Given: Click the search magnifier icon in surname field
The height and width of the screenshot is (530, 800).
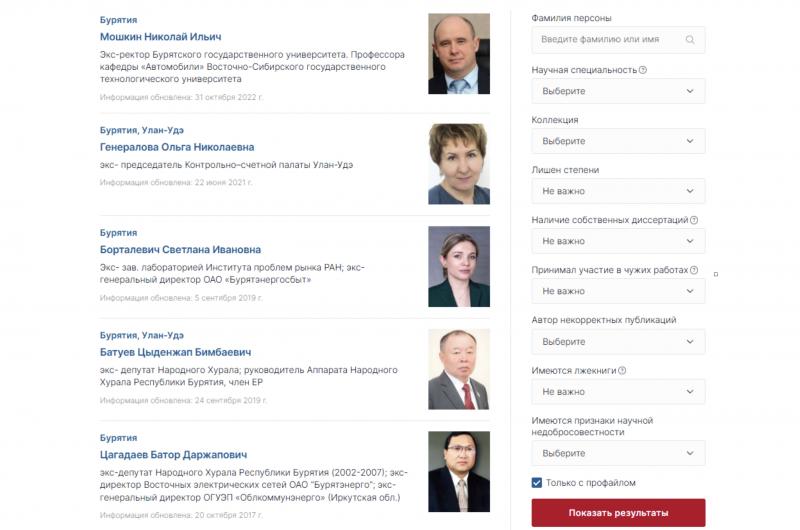Looking at the screenshot, I should click(690, 40).
